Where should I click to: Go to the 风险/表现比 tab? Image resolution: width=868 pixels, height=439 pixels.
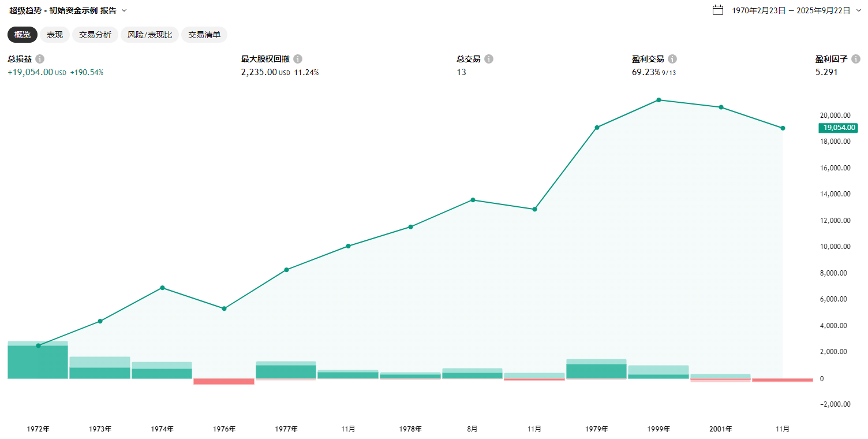149,35
